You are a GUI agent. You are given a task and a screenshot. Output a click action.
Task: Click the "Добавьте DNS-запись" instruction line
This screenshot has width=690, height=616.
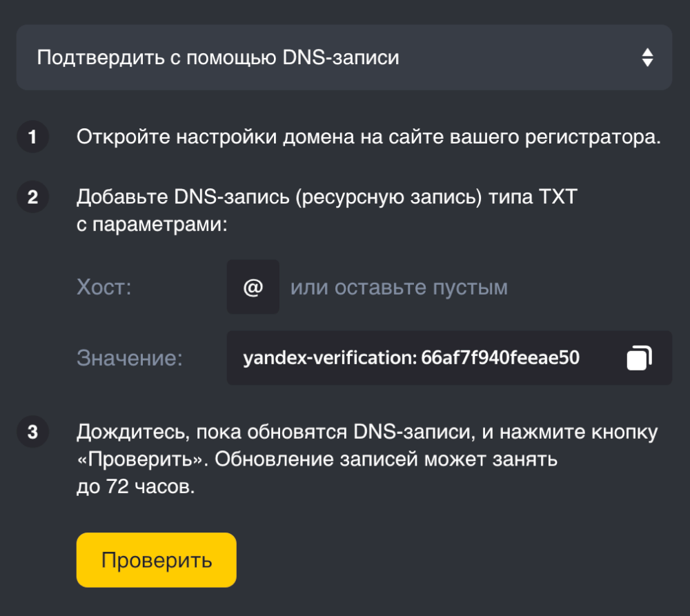(x=326, y=198)
